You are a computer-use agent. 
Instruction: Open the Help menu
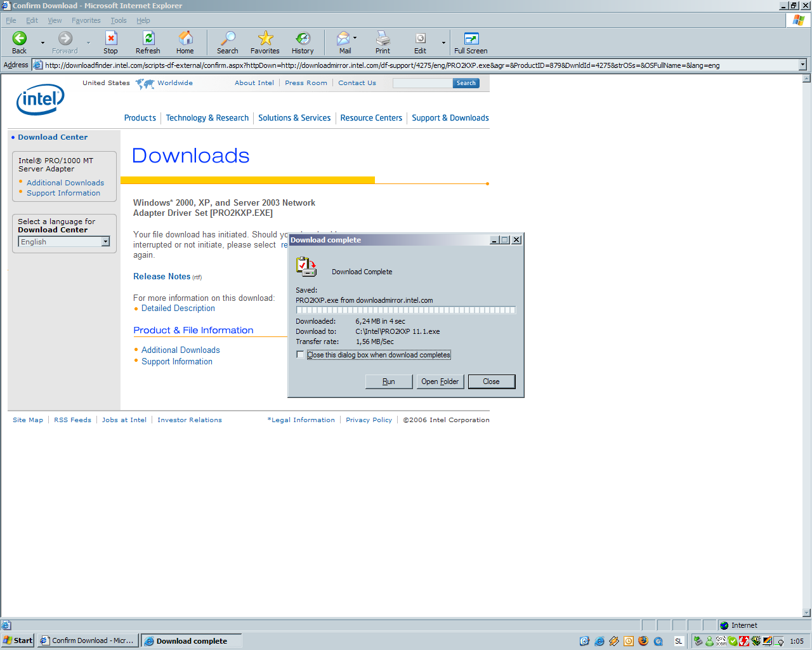143,20
